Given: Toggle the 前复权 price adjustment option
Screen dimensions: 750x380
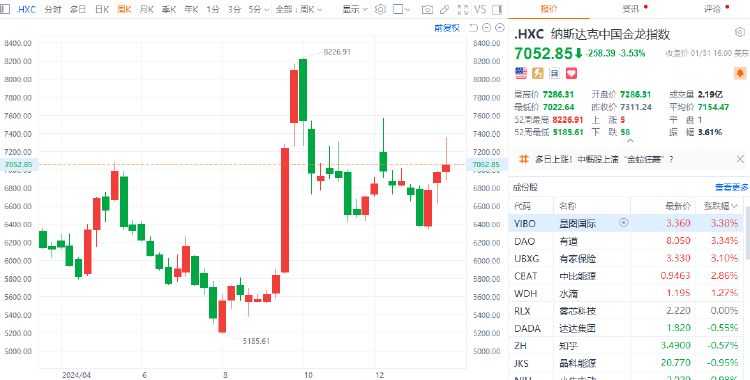Looking at the screenshot, I should click(447, 28).
